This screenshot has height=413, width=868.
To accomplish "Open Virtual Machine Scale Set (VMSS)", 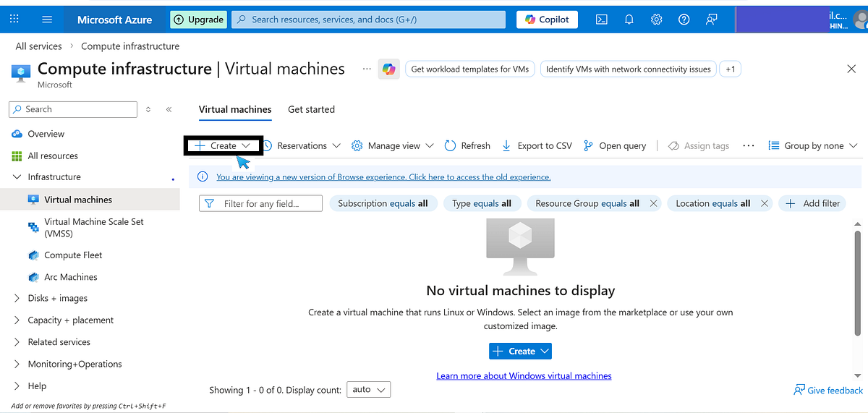I will point(94,227).
